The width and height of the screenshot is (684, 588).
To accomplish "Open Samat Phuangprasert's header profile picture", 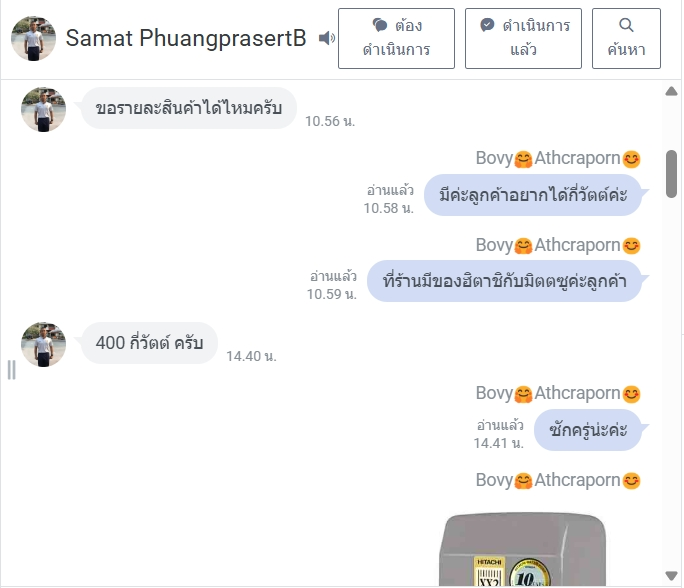I will pyautogui.click(x=34, y=38).
